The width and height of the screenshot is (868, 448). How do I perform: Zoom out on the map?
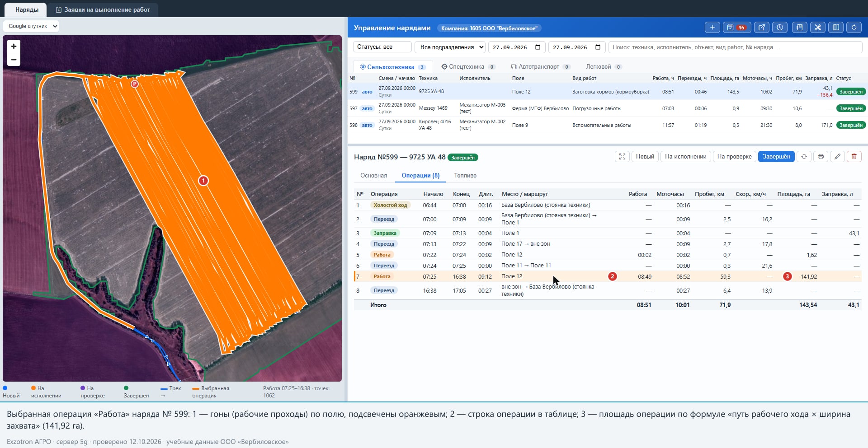tap(14, 60)
